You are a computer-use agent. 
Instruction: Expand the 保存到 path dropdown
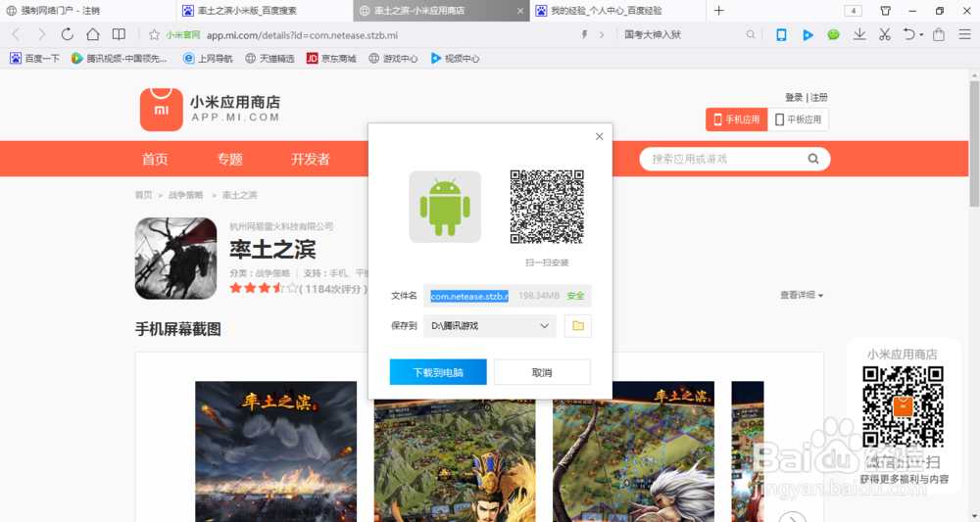point(544,326)
